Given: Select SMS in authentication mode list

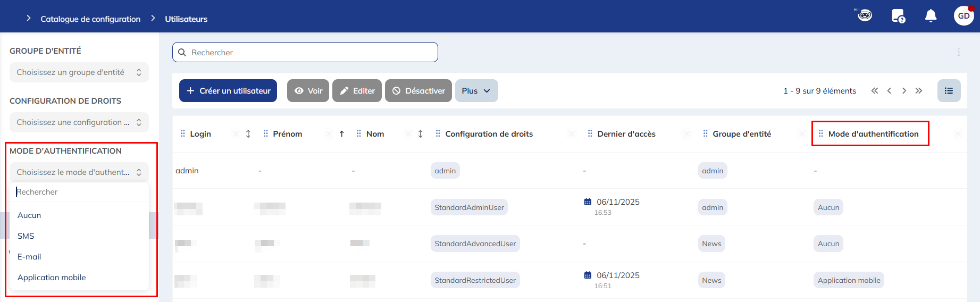Looking at the screenshot, I should pyautogui.click(x=26, y=236).
